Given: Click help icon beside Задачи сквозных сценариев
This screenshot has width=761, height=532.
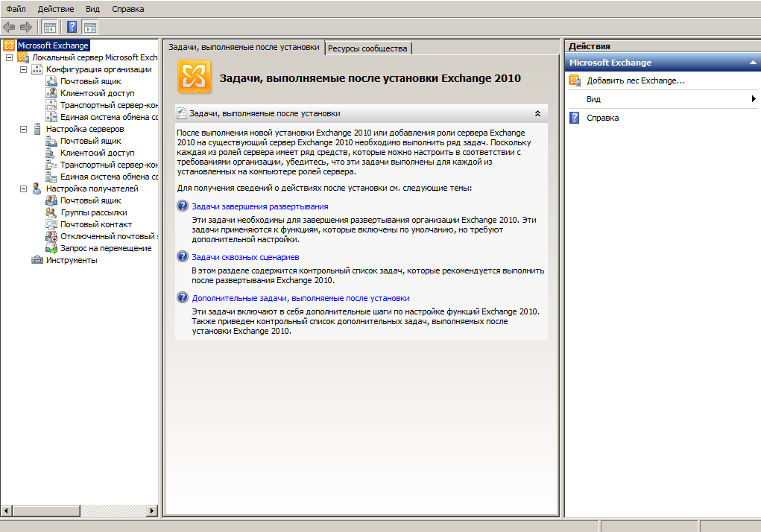Looking at the screenshot, I should [x=183, y=256].
